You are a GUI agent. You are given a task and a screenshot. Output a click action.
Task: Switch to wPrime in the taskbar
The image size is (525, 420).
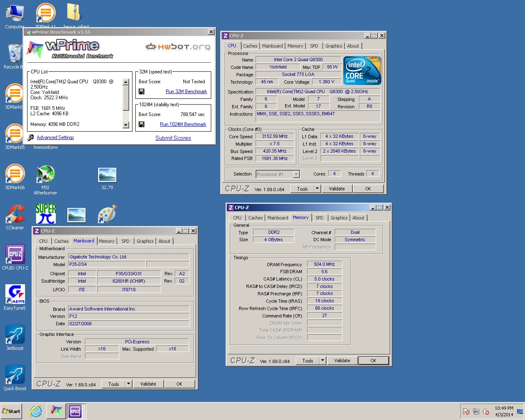(56, 411)
